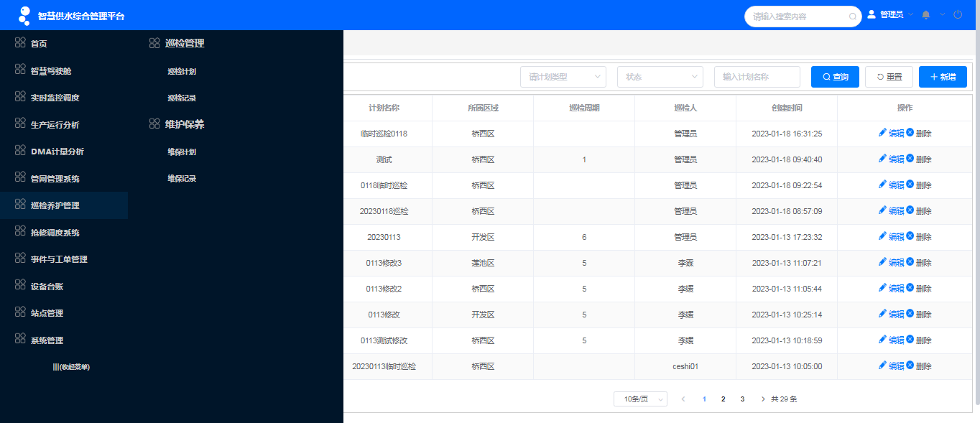Edit the 20230113 row
Viewport: 980px width, 423px height.
coord(891,237)
